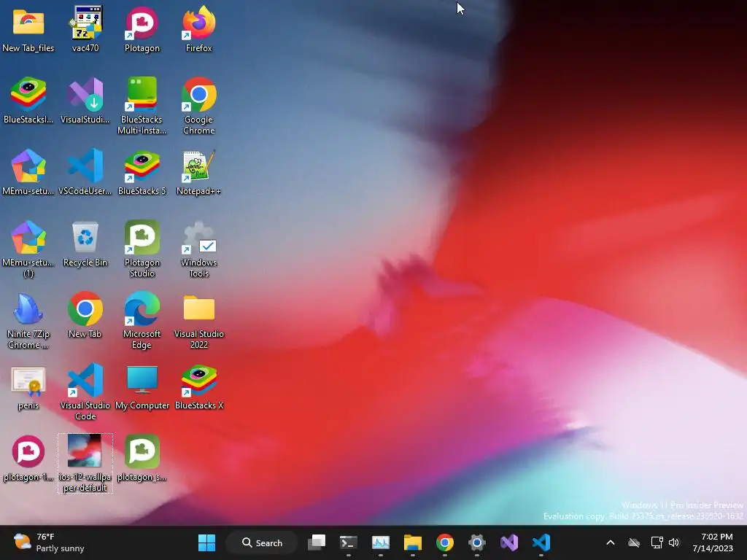Open the Windows Start menu
The height and width of the screenshot is (560, 747).
[206, 542]
